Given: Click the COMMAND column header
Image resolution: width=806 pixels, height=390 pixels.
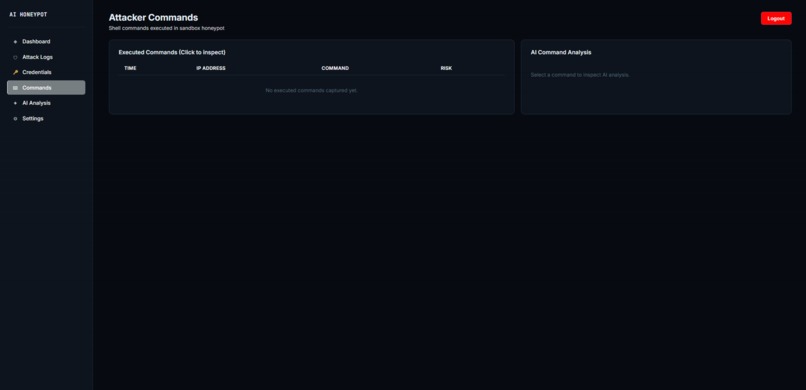Looking at the screenshot, I should 335,68.
